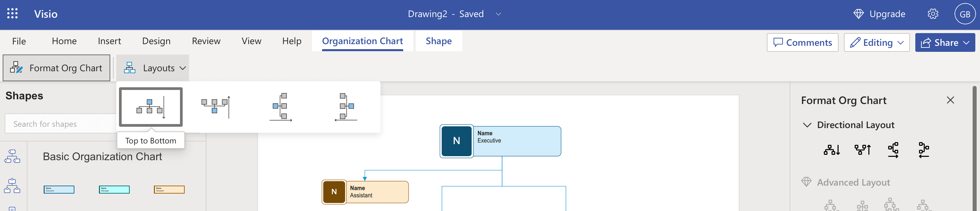980x211 pixels.
Task: Expand the Drawing2 title dropdown
Action: point(498,14)
